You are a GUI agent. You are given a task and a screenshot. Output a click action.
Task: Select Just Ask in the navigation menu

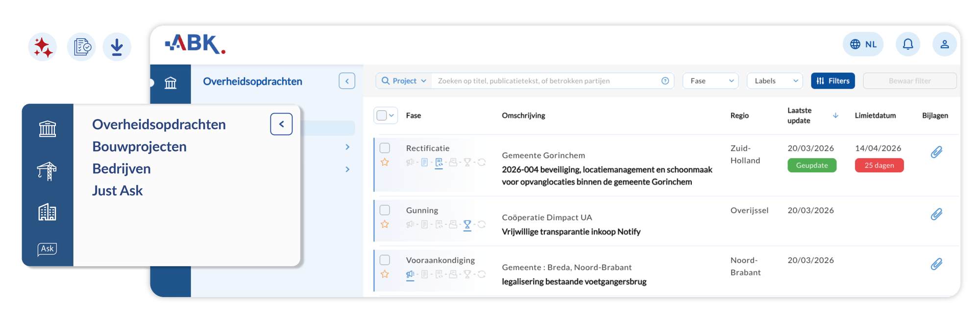point(117,190)
